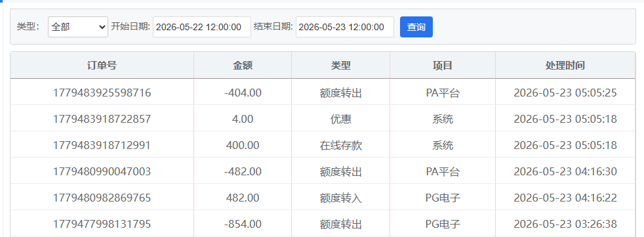Click 额度转出 in the -482.00 row
Image resolution: width=644 pixels, height=237 pixels.
coord(341,171)
